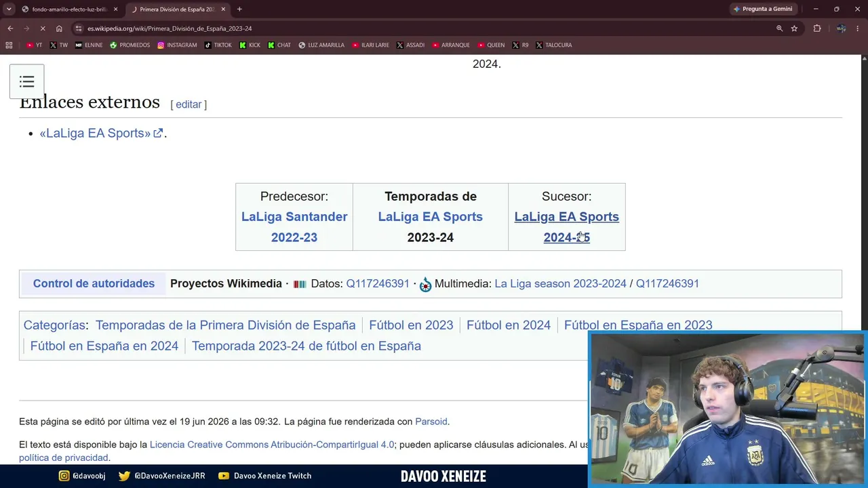
Task: Open successor LaLiga EA Sports 2024-25 link
Action: 567,227
